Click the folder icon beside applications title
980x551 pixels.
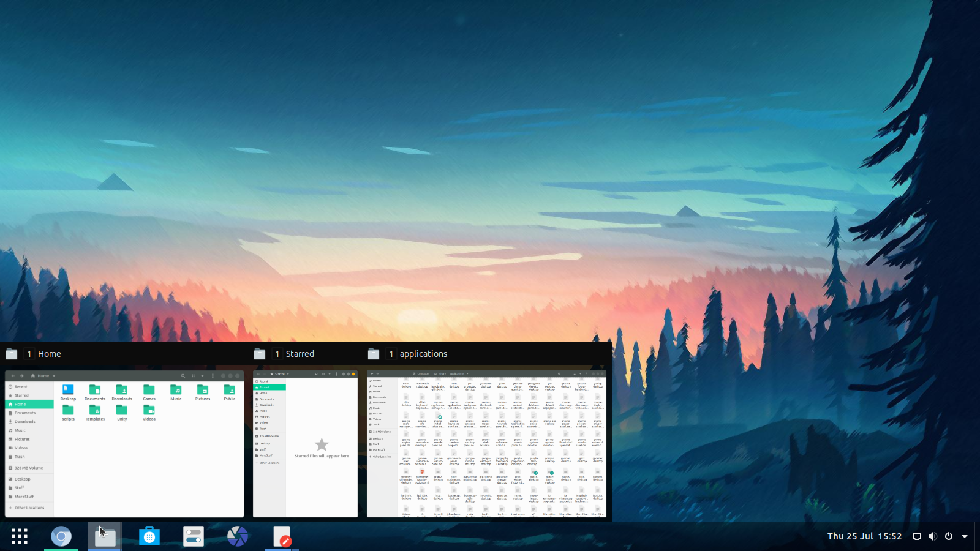[374, 354]
